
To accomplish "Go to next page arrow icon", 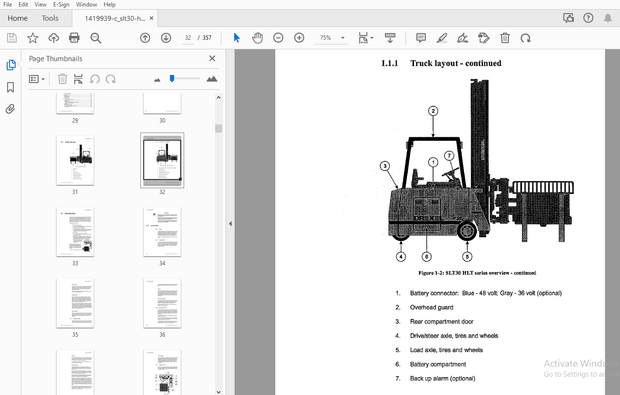I will [166, 38].
